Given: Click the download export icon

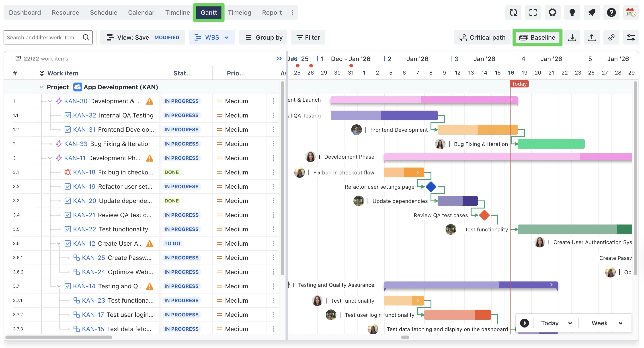Looking at the screenshot, I should tap(572, 37).
